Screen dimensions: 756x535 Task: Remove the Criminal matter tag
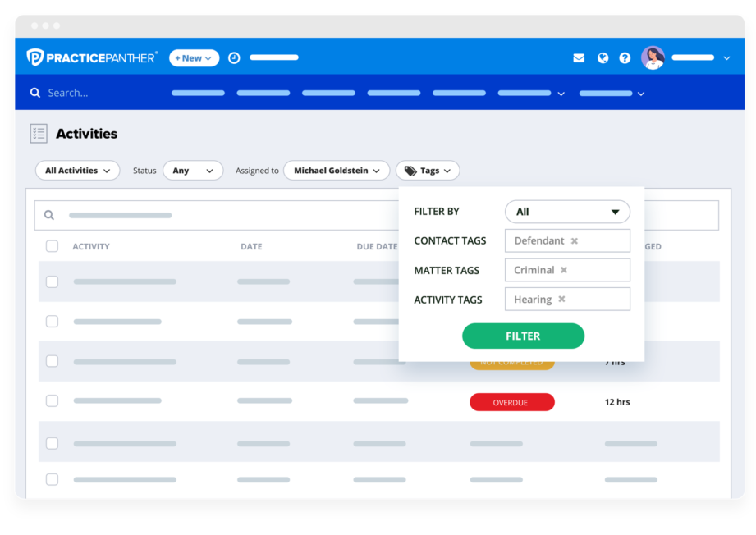coord(564,270)
